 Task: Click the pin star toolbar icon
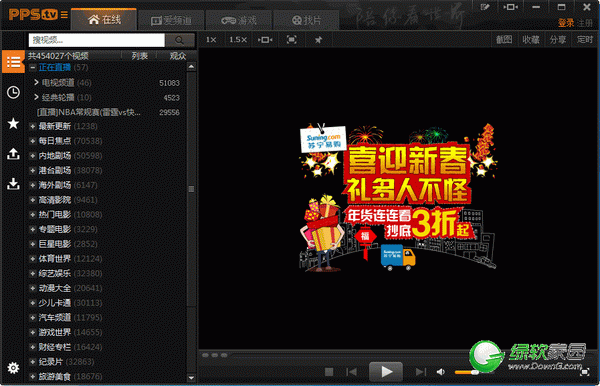pos(318,40)
